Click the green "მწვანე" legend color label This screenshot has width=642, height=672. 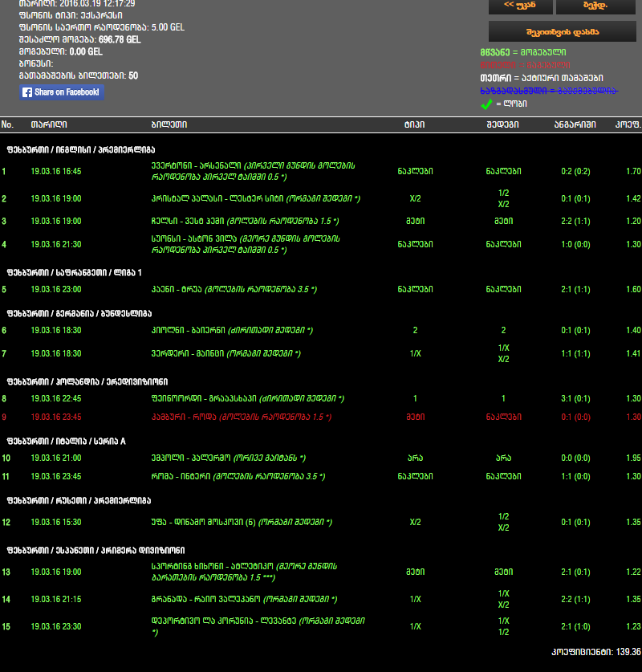(491, 51)
